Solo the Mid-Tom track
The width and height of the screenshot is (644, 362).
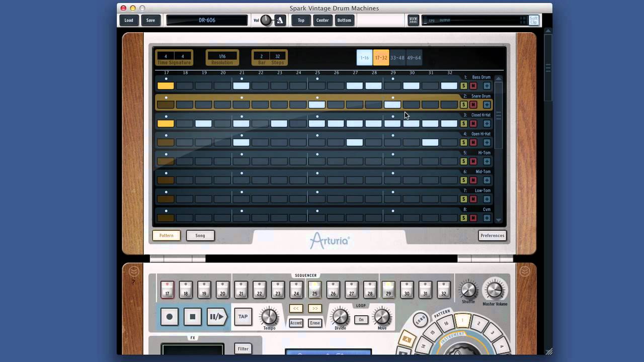[x=464, y=180]
